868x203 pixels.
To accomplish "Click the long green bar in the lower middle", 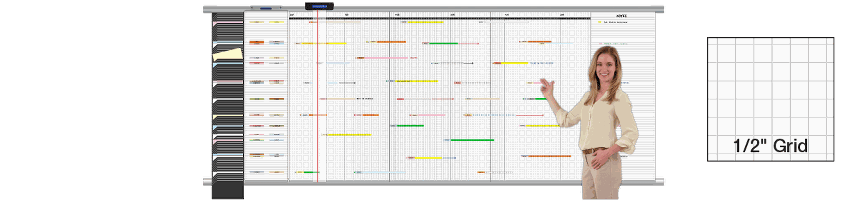I will (472, 140).
